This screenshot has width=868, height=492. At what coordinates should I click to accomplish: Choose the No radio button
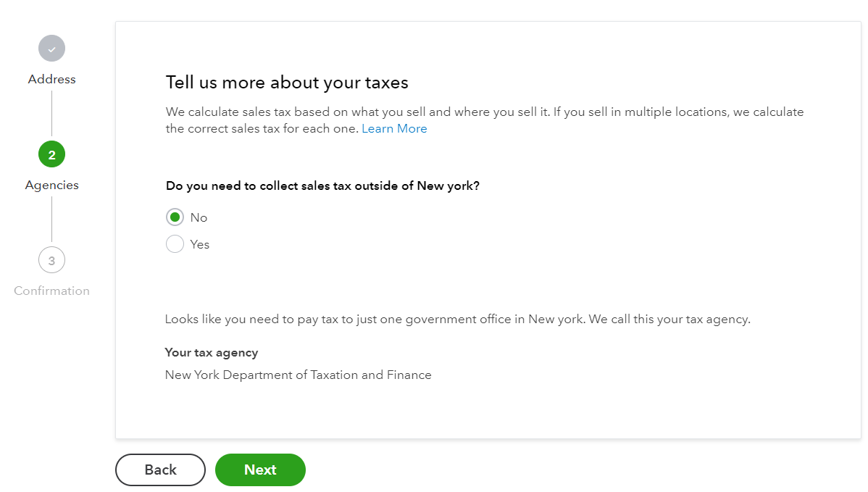pos(175,217)
